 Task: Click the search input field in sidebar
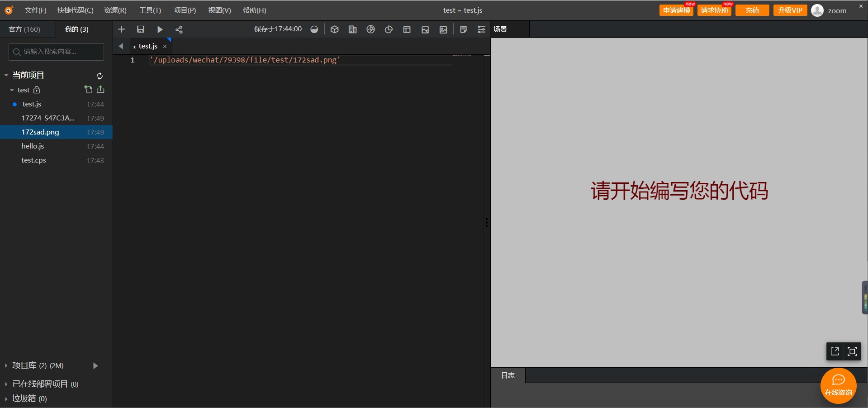(x=56, y=52)
